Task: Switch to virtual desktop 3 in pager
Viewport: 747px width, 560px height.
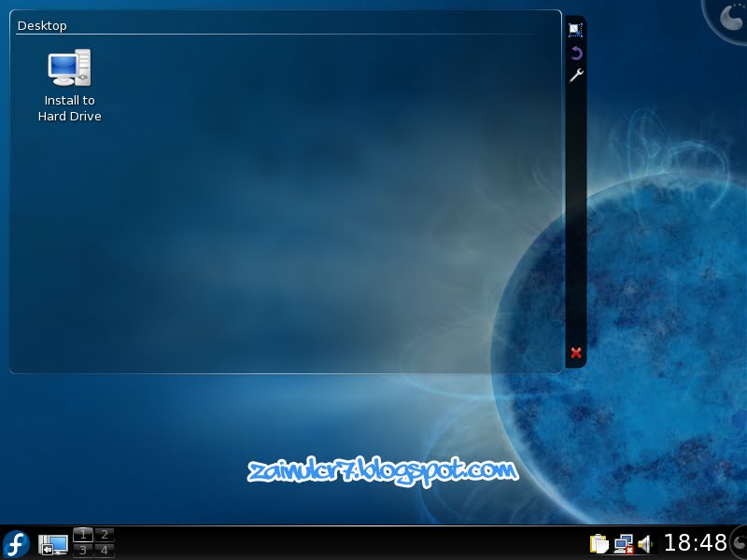Action: pos(83,550)
